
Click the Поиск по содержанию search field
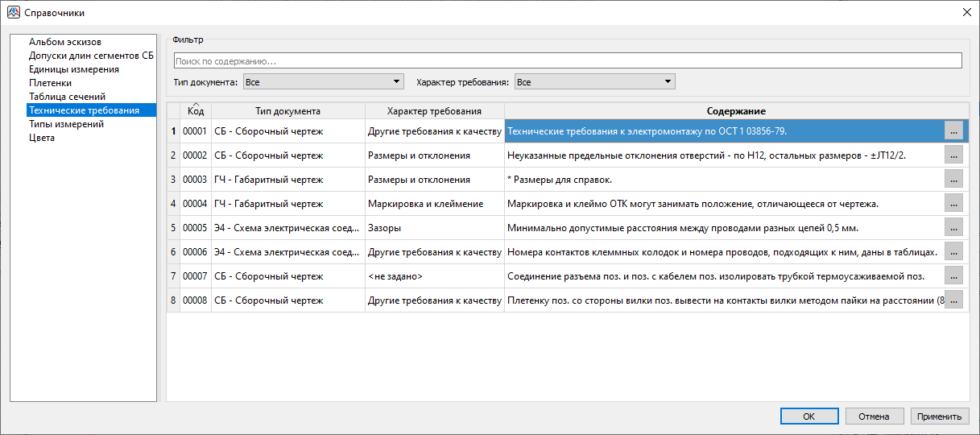point(567,60)
